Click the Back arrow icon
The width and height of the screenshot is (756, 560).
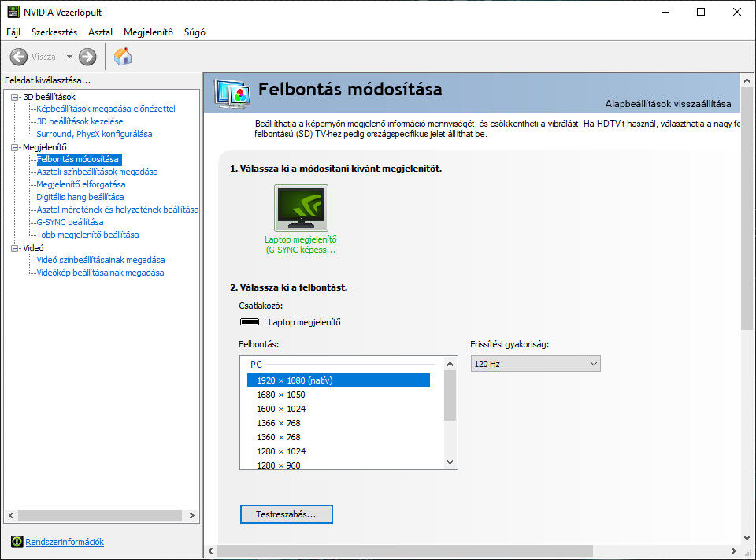tap(19, 57)
